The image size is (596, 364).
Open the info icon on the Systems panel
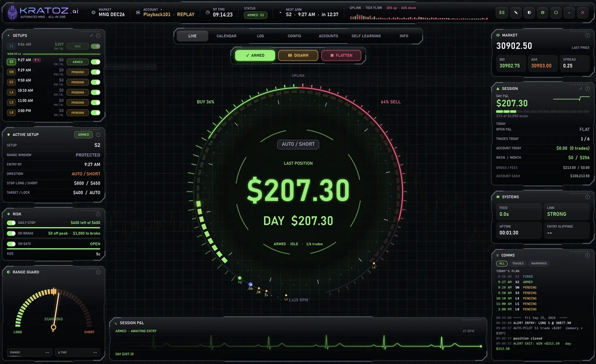coord(587,197)
